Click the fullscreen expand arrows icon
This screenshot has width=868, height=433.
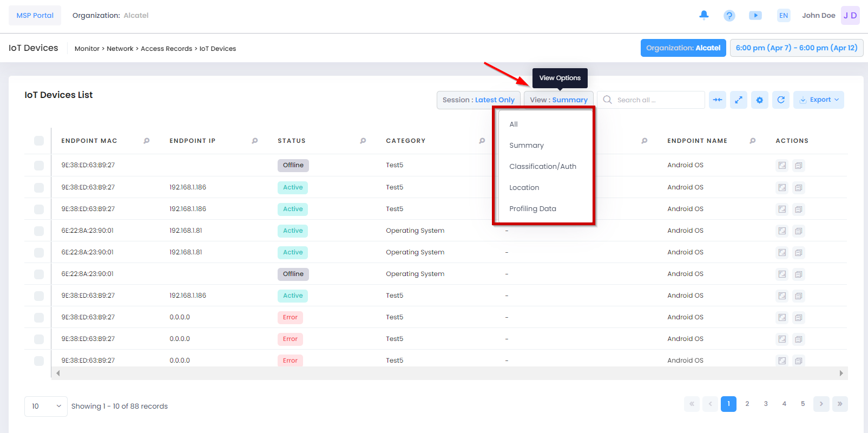[x=739, y=100]
